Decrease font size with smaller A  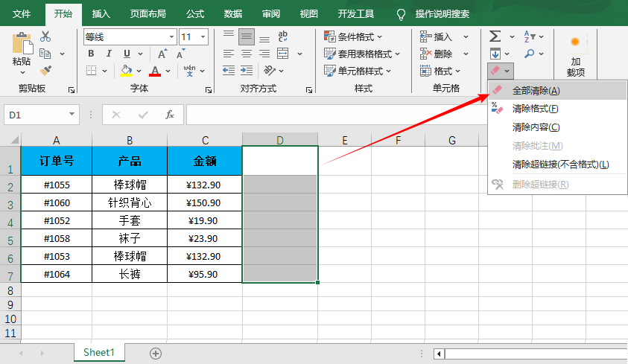[180, 54]
